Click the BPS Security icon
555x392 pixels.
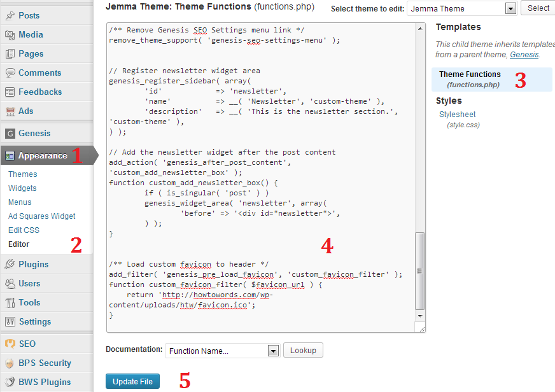10,363
